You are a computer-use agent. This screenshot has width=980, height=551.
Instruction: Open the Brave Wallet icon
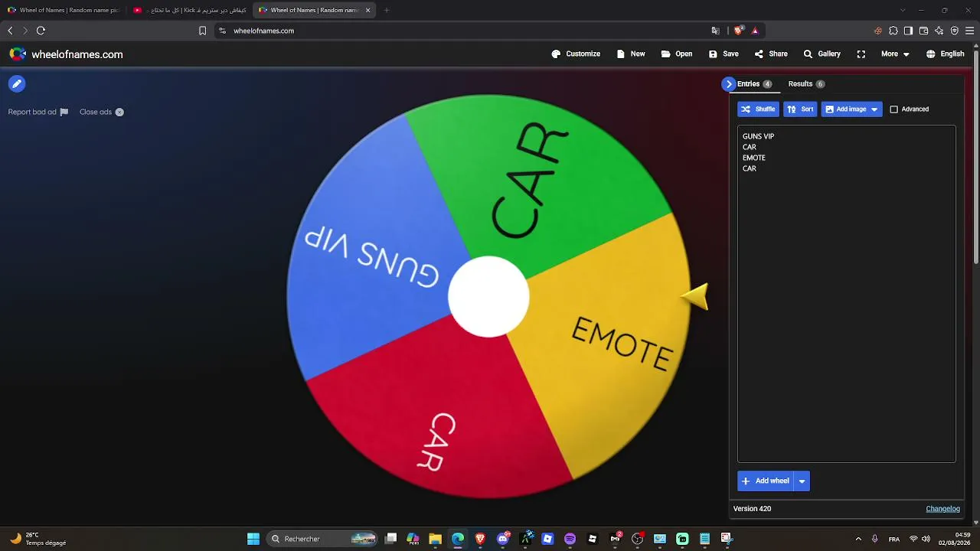923,31
